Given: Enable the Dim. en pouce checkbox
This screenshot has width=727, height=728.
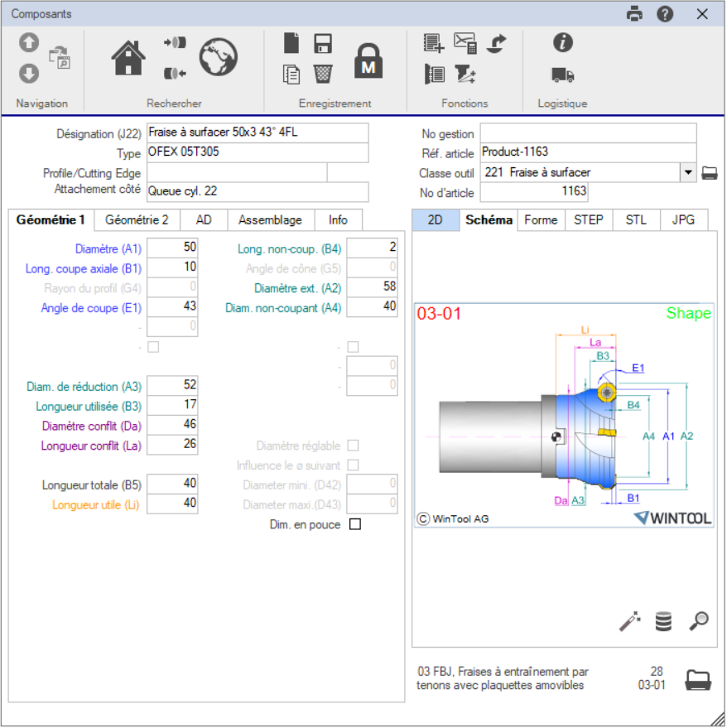Looking at the screenshot, I should point(355,524).
